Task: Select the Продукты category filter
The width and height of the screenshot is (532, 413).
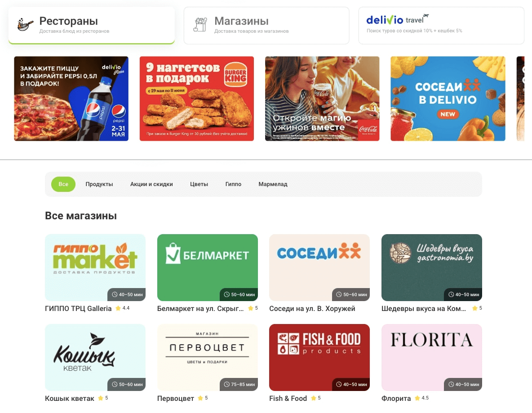Action: (x=99, y=184)
